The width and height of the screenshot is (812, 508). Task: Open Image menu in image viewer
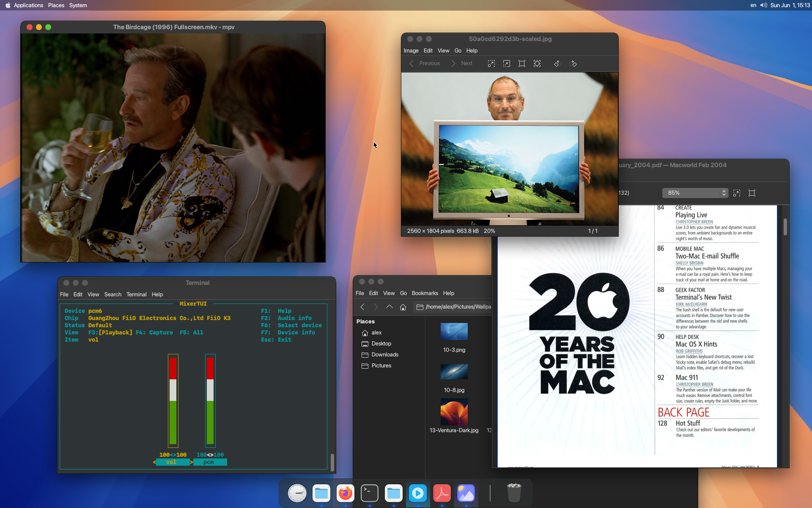(x=411, y=50)
